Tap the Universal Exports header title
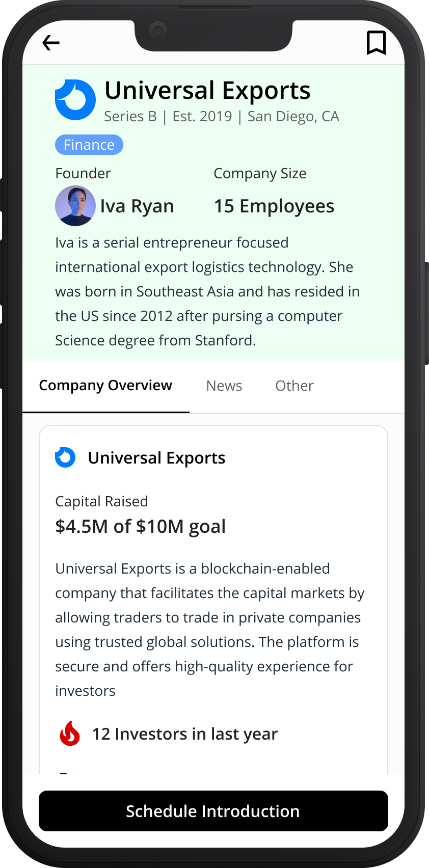 (207, 91)
